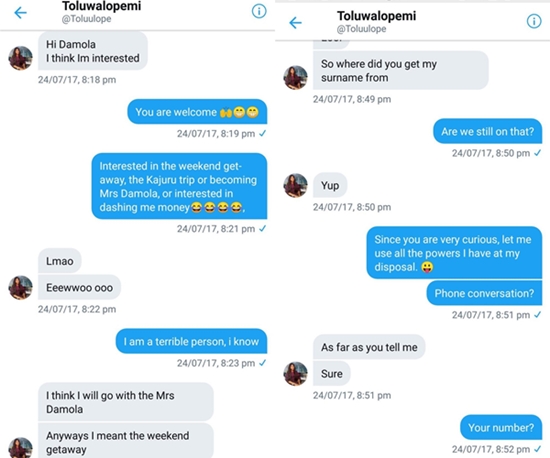Screen dimensions: 550x458
Task: Select the 'Interested in the weekend get-away' bubble
Action: pyautogui.click(x=179, y=186)
